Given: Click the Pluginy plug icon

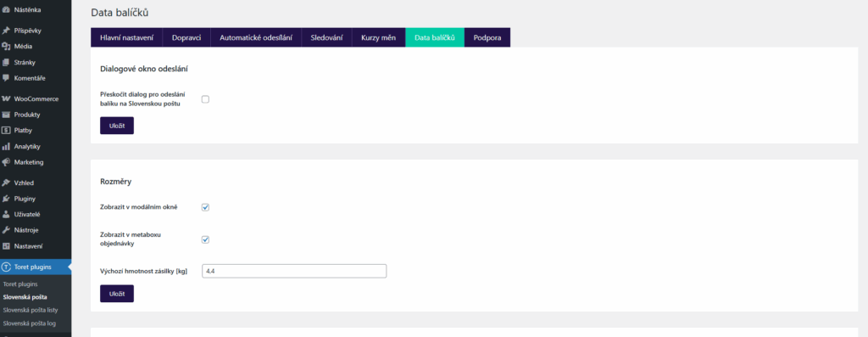Looking at the screenshot, I should pos(7,199).
